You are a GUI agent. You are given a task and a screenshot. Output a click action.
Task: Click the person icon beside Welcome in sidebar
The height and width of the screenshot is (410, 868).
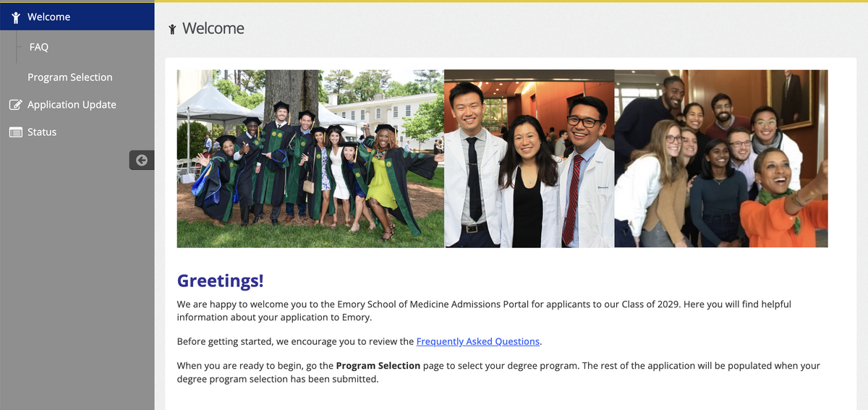(x=15, y=17)
